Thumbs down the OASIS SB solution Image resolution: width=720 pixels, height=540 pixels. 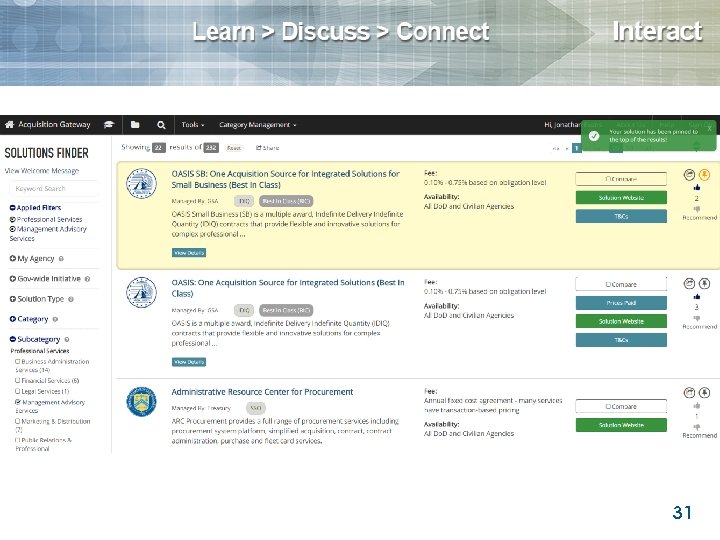(x=697, y=209)
